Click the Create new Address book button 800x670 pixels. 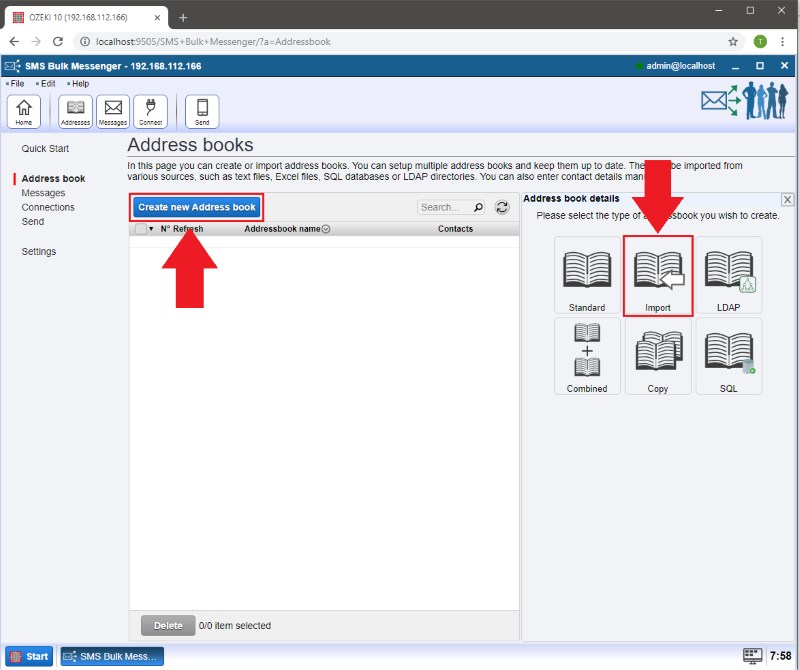(x=196, y=207)
